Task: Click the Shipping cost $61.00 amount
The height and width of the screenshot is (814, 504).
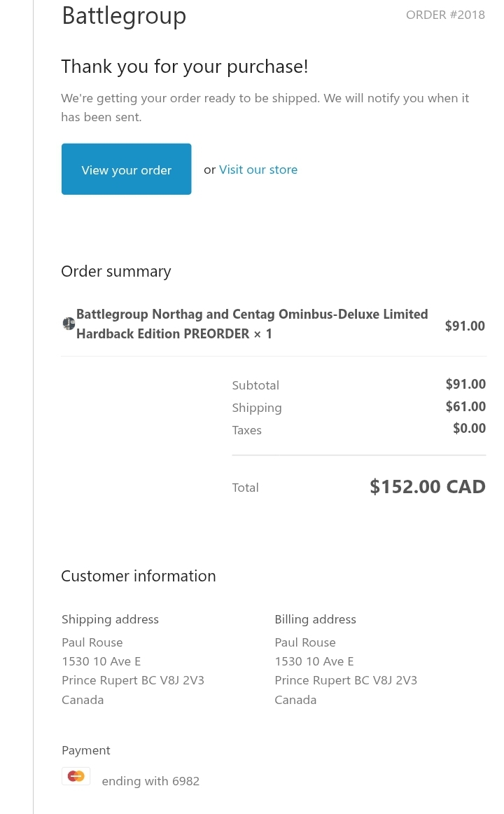Action: [x=465, y=406]
